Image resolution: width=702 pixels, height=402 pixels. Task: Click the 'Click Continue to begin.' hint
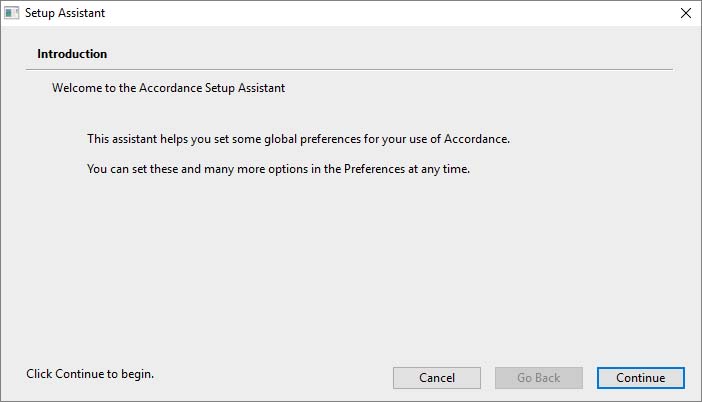[x=90, y=374]
